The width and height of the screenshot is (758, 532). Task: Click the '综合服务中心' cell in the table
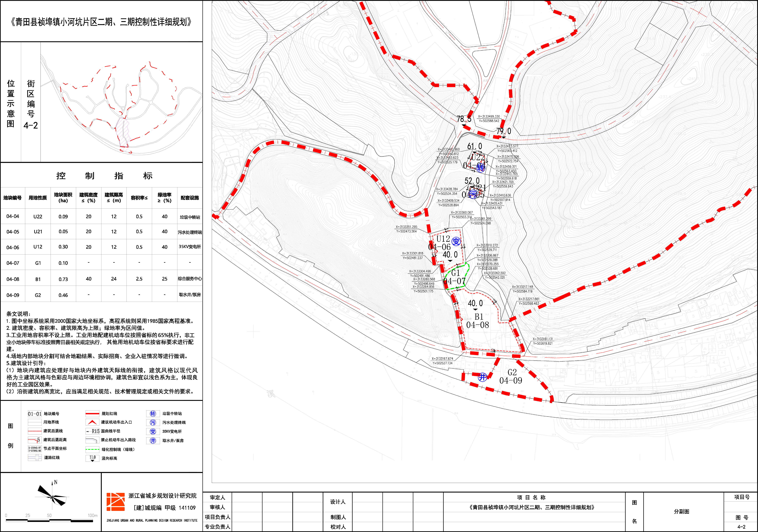pyautogui.click(x=190, y=279)
